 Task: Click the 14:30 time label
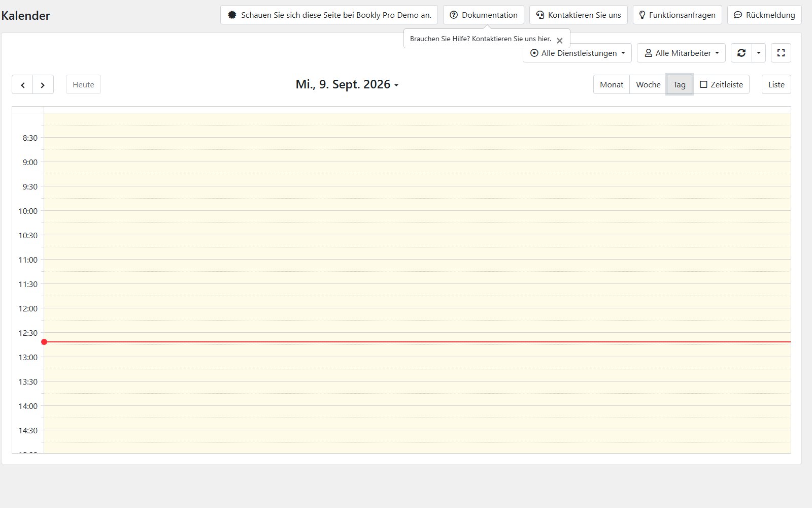[28, 431]
